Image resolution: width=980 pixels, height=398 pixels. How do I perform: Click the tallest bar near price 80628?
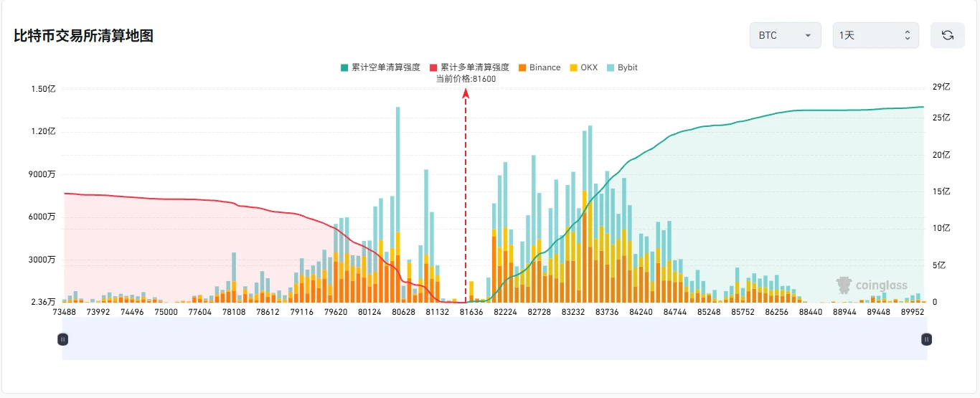pos(398,204)
